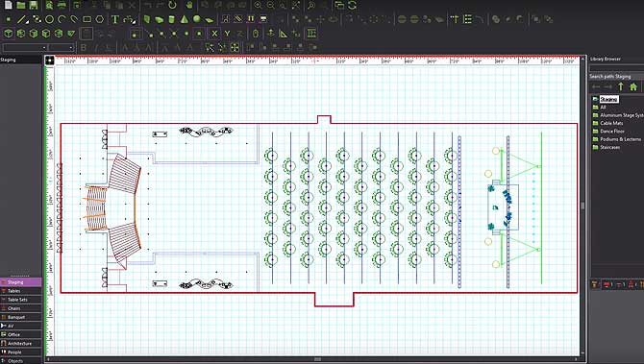Click the Save floppy disk icon

coord(34,5)
